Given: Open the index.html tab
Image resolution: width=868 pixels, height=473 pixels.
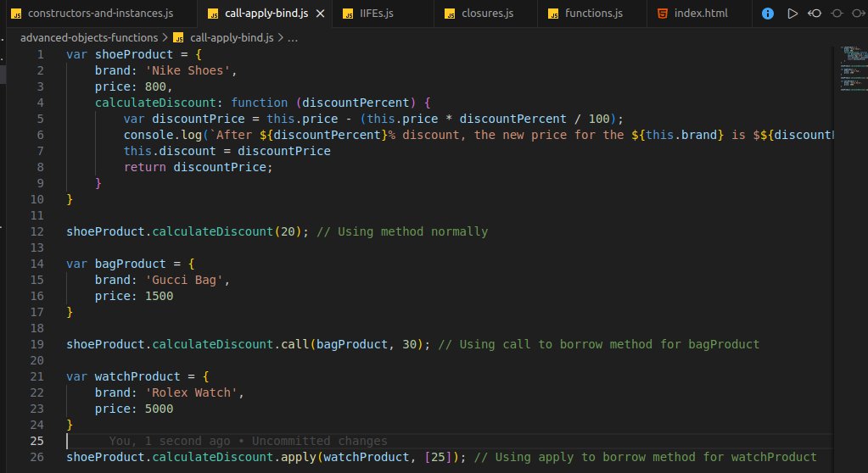Looking at the screenshot, I should pyautogui.click(x=700, y=14).
